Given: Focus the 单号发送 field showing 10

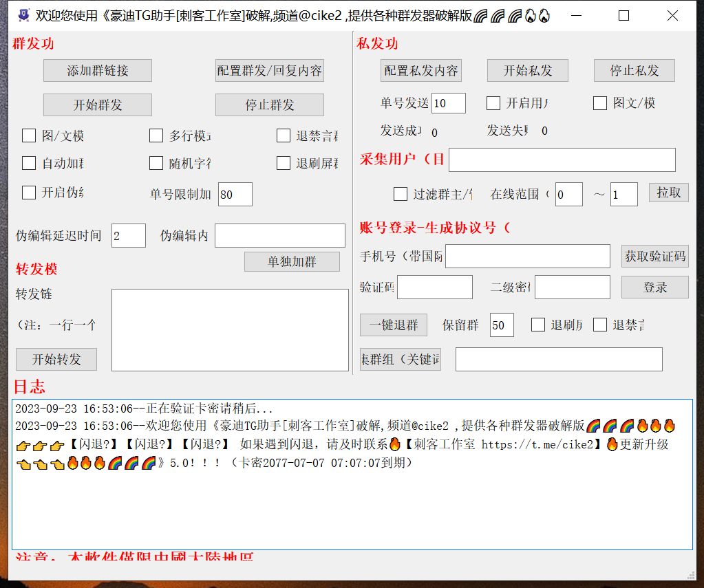Looking at the screenshot, I should coord(449,103).
